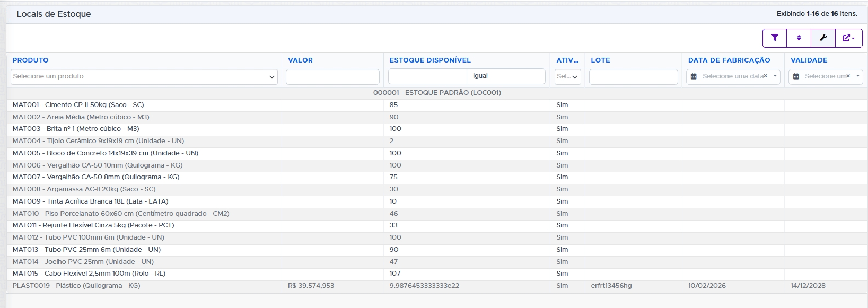Image resolution: width=868 pixels, height=308 pixels.
Task: Focus the Estoque Disponível value input
Action: 427,76
